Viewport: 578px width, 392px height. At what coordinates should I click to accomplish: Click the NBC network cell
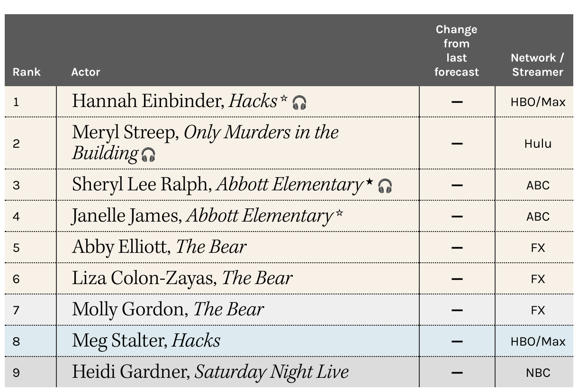[538, 373]
